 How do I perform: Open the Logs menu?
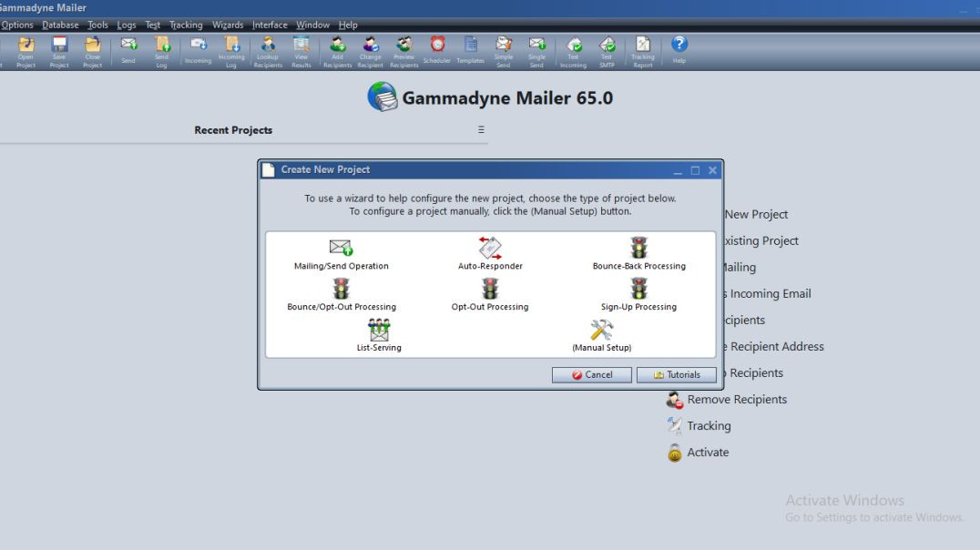pyautogui.click(x=127, y=25)
